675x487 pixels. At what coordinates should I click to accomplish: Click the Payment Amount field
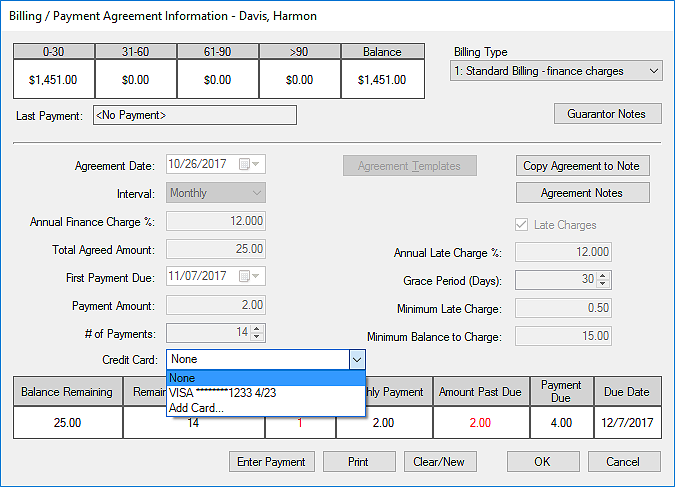(x=216, y=305)
